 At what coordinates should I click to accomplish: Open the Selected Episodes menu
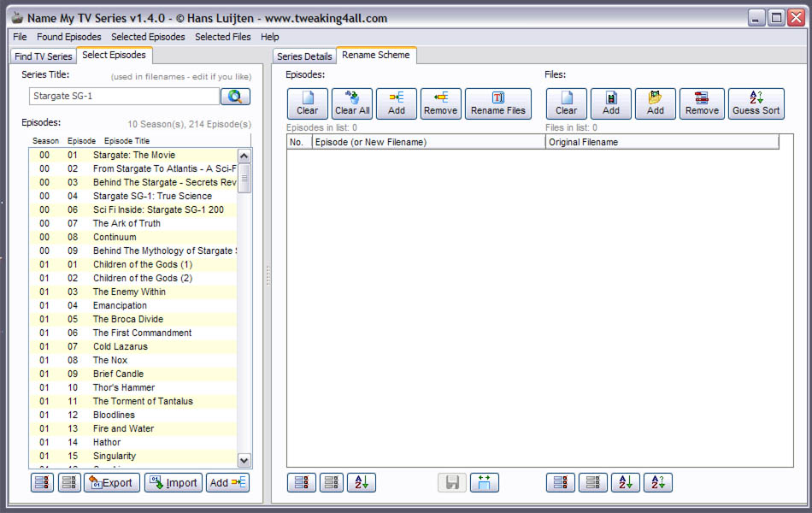pyautogui.click(x=148, y=37)
